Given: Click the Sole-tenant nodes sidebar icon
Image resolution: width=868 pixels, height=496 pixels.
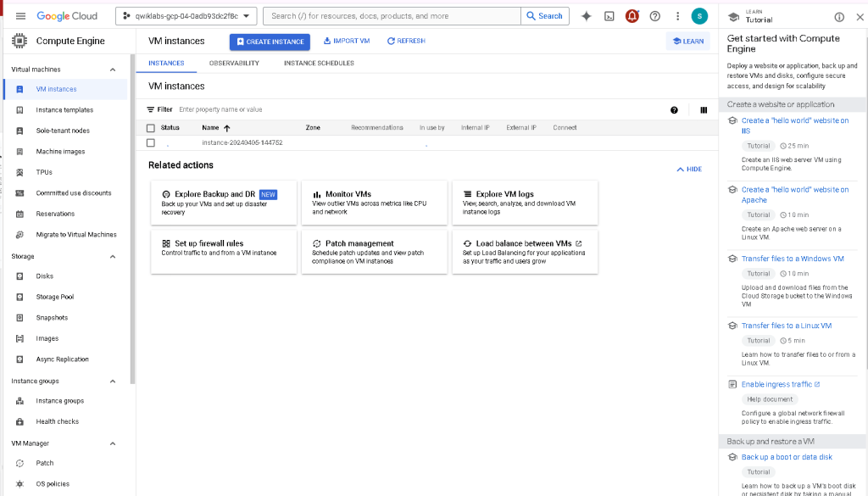Looking at the screenshot, I should (x=20, y=131).
